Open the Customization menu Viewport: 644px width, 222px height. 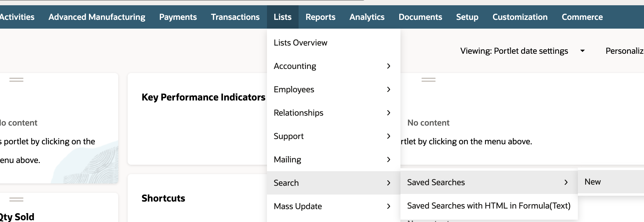point(520,17)
